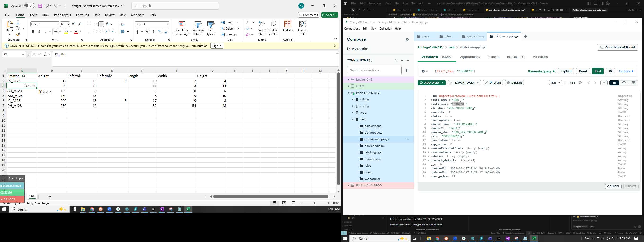644x242 pixels.
Task: Open Sort & Filter menu
Action: tap(261, 28)
